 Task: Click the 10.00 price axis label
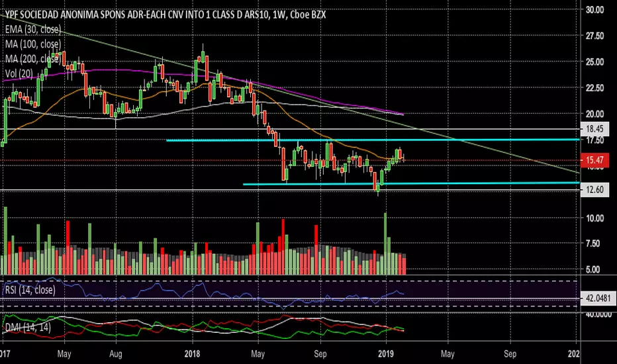594,218
